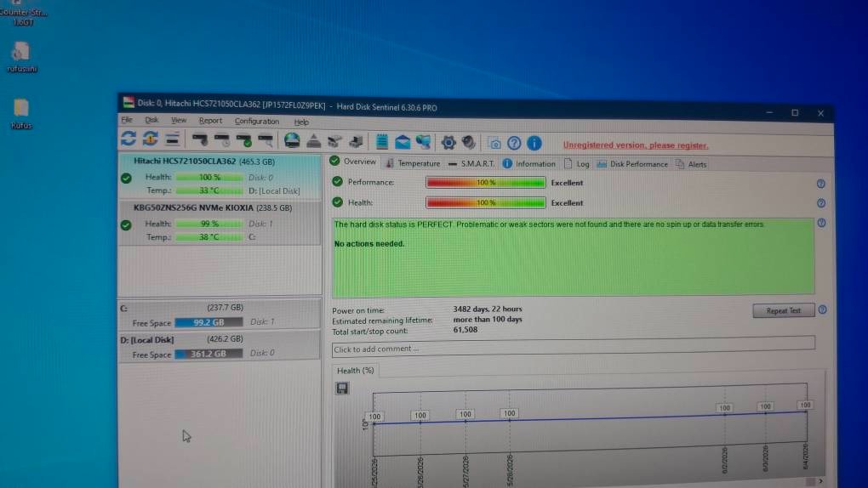Click the green 'No actions needed.' status box
Screen dimensions: 868x488
(573, 257)
